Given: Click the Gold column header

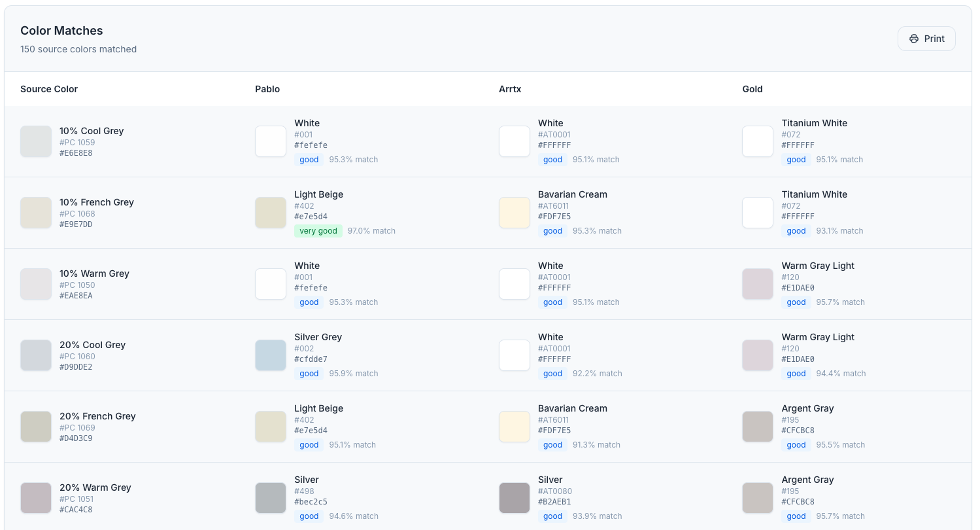Looking at the screenshot, I should point(752,89).
